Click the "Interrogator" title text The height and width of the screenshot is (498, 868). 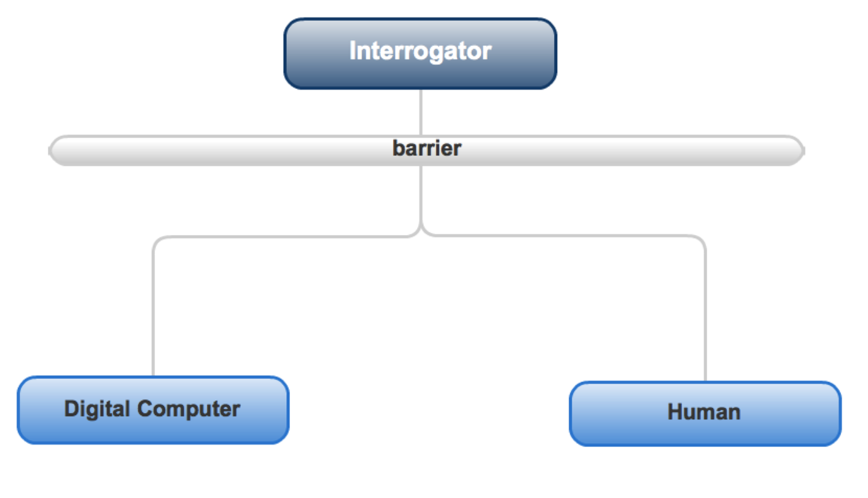click(x=420, y=51)
